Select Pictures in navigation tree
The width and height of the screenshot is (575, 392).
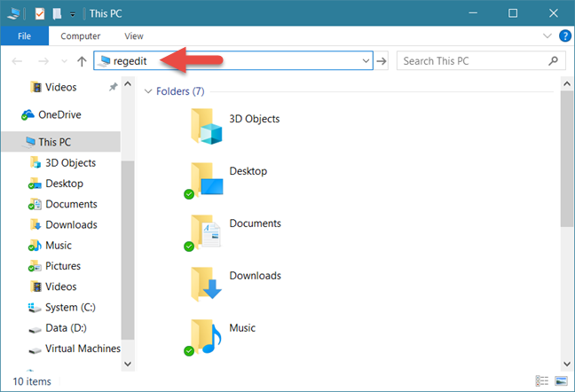point(55,266)
